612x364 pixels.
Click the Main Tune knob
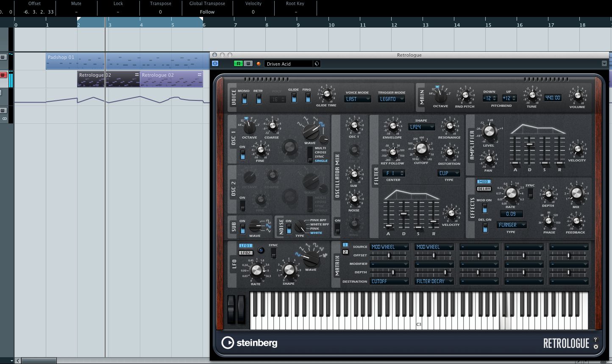pyautogui.click(x=532, y=95)
